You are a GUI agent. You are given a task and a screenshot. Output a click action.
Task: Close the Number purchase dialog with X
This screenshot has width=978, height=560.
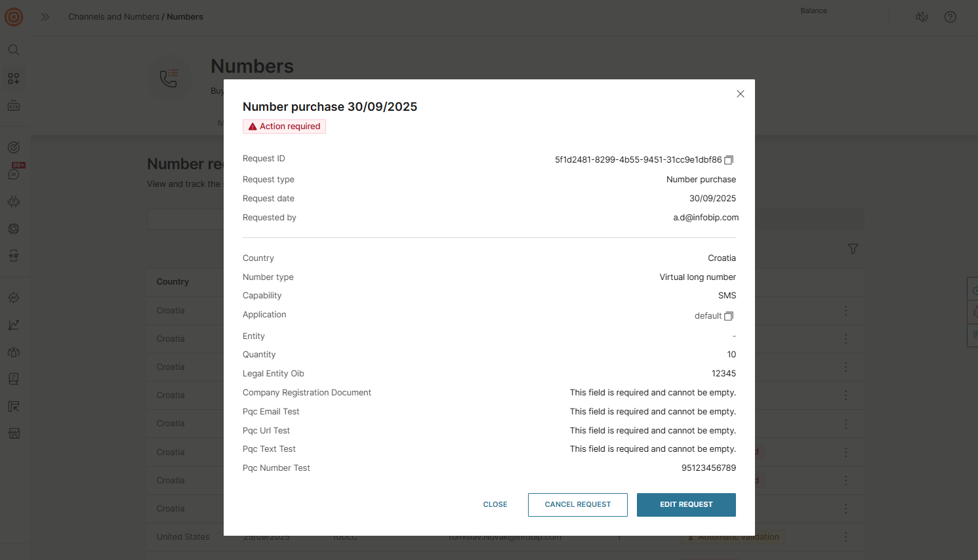tap(740, 94)
